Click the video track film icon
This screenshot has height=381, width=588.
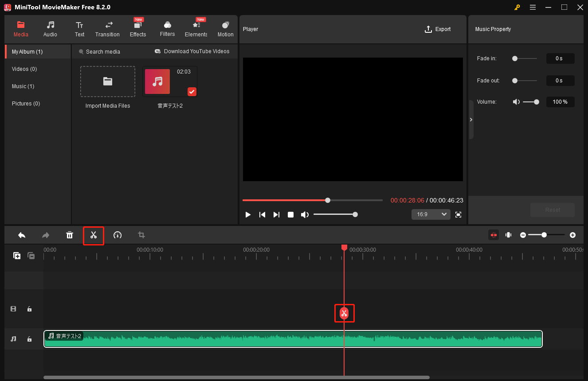click(x=13, y=309)
